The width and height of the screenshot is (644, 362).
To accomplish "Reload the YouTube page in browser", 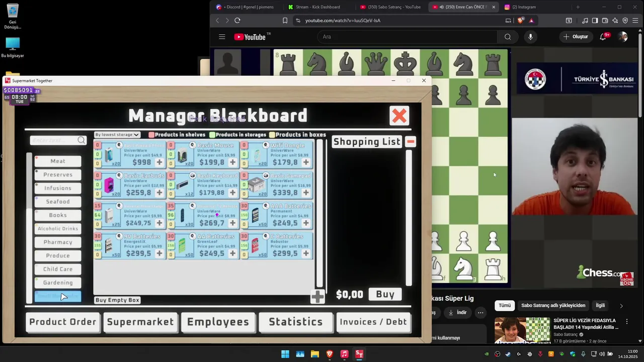I will pos(237,21).
